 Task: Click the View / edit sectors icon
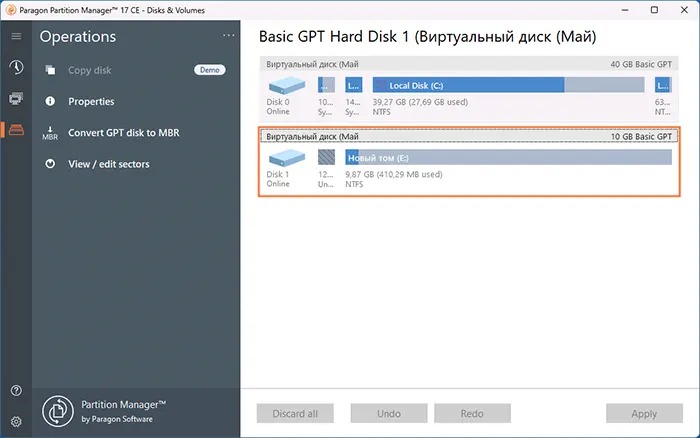[50, 164]
